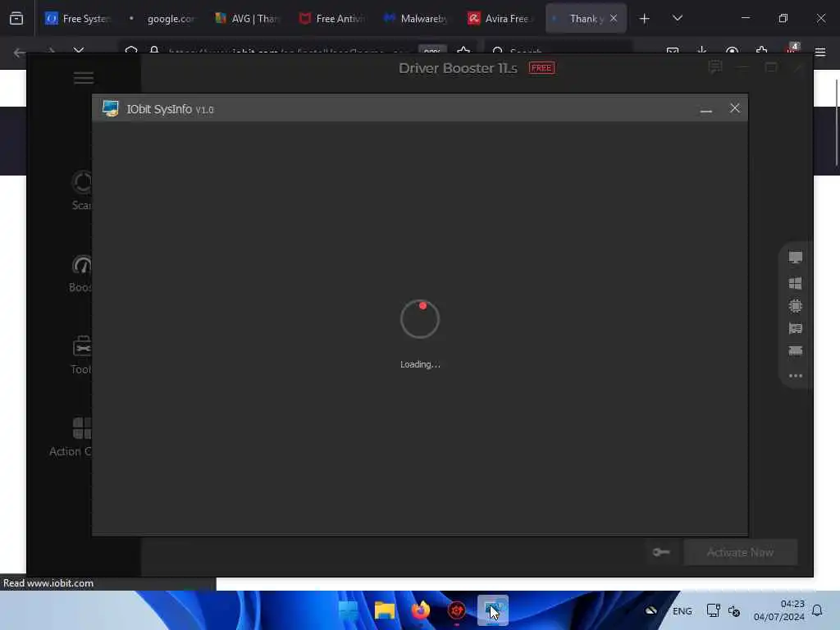Open the Scan section in Driver Booster sidebar
Viewport: 840px width, 630px height.
[81, 190]
